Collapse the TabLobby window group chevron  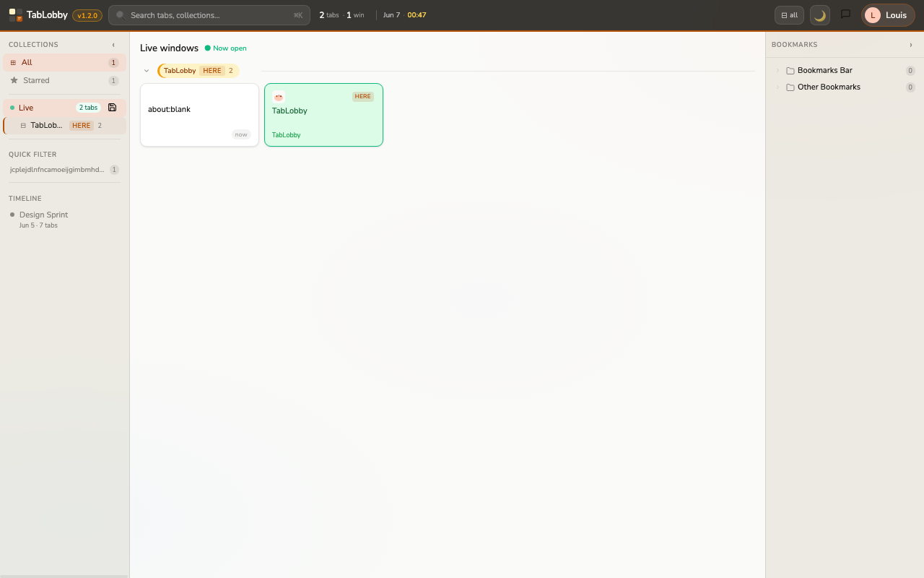coord(147,71)
